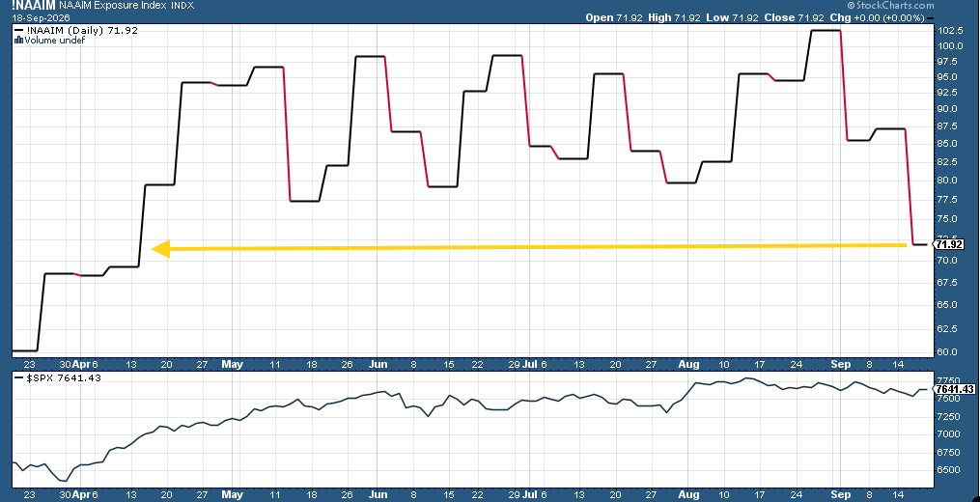Click the 18-Sep-2026 date label
The width and height of the screenshot is (980, 502).
point(42,17)
